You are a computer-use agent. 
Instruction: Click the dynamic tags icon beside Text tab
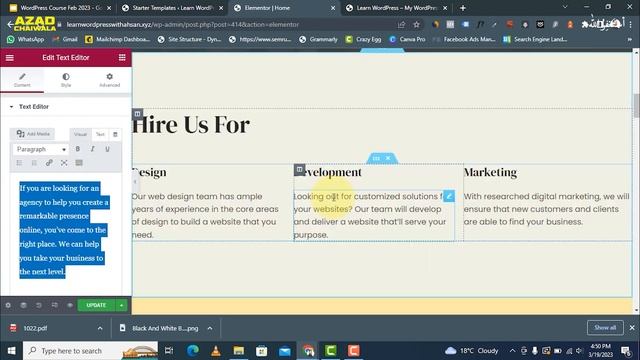click(115, 134)
